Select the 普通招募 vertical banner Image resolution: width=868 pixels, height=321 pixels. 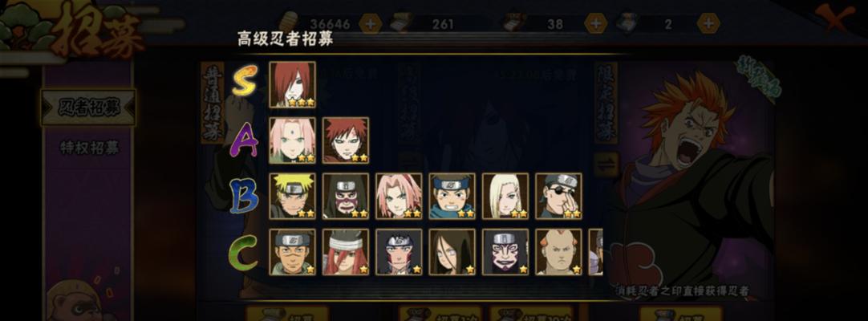[212, 103]
